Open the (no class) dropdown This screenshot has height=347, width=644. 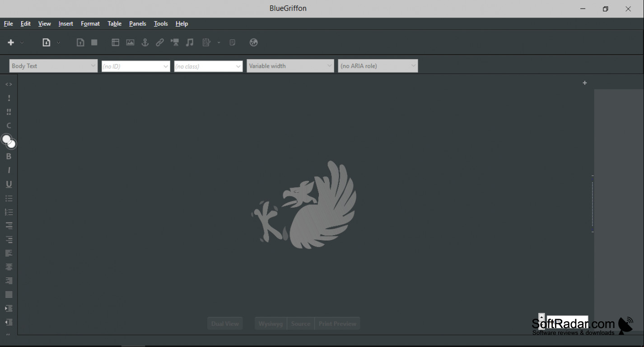pyautogui.click(x=209, y=66)
